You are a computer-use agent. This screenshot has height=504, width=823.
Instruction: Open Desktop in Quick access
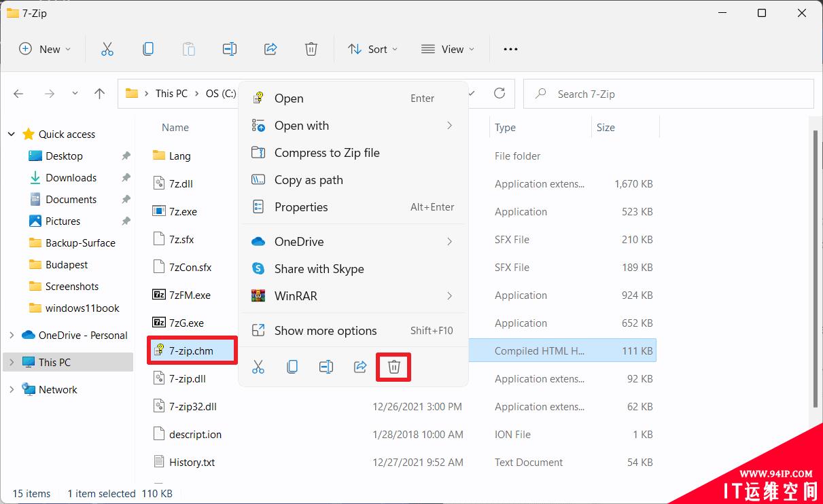pyautogui.click(x=65, y=156)
